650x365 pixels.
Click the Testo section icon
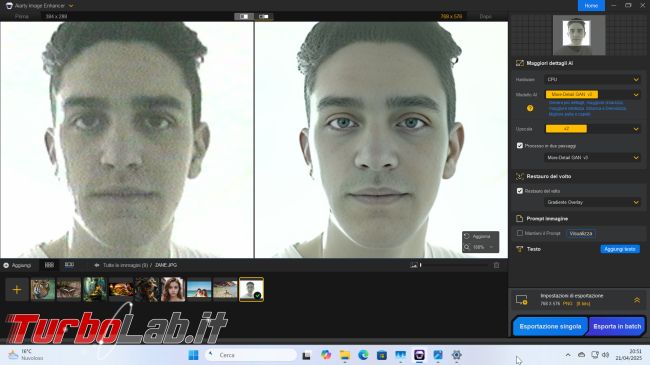(519, 249)
